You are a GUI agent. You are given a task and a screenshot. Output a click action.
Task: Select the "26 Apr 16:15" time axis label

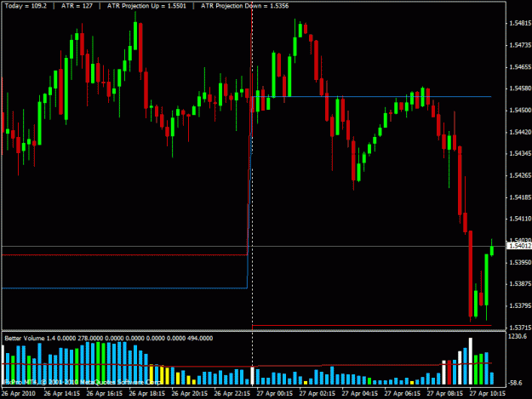coord(105,394)
